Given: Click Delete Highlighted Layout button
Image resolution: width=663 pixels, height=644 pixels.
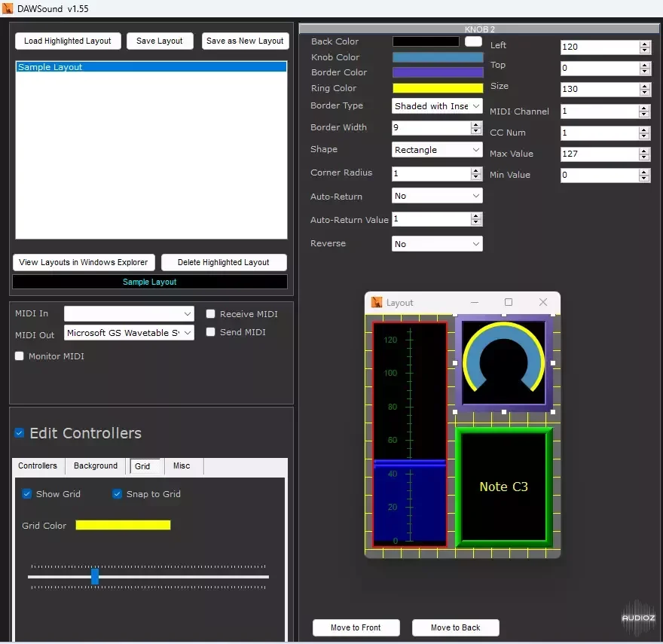Looking at the screenshot, I should [x=224, y=262].
